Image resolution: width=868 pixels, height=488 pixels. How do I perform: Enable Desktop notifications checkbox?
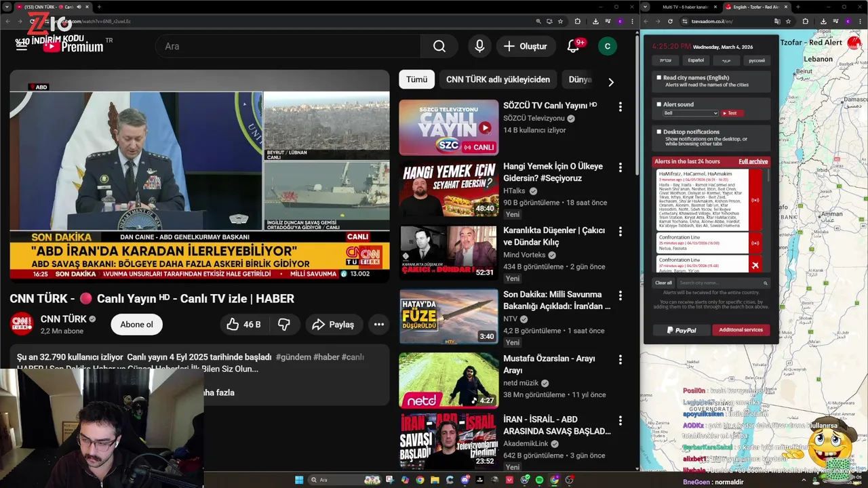[x=658, y=131]
